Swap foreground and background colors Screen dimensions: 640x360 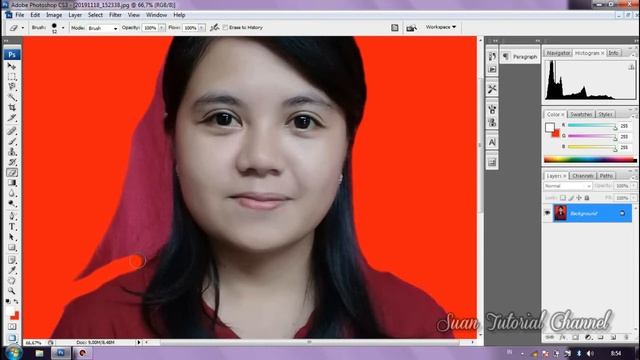pyautogui.click(x=16, y=301)
